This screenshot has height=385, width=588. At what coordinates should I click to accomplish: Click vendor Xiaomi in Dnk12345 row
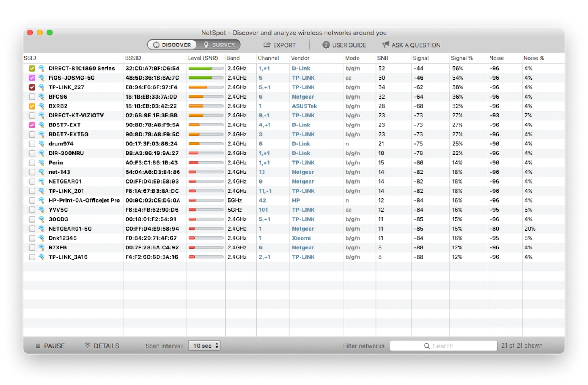pos(301,238)
